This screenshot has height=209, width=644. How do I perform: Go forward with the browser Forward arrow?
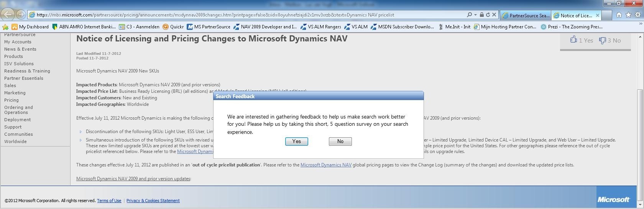click(21, 15)
